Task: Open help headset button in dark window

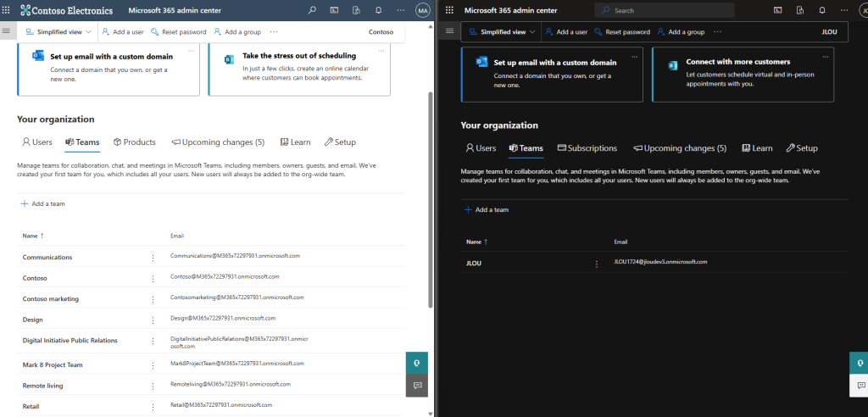Action: 860,364
